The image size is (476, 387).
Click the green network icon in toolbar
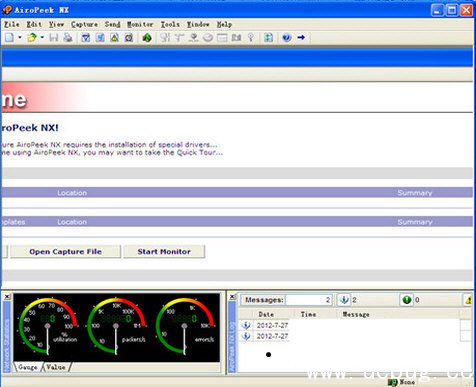(x=147, y=38)
